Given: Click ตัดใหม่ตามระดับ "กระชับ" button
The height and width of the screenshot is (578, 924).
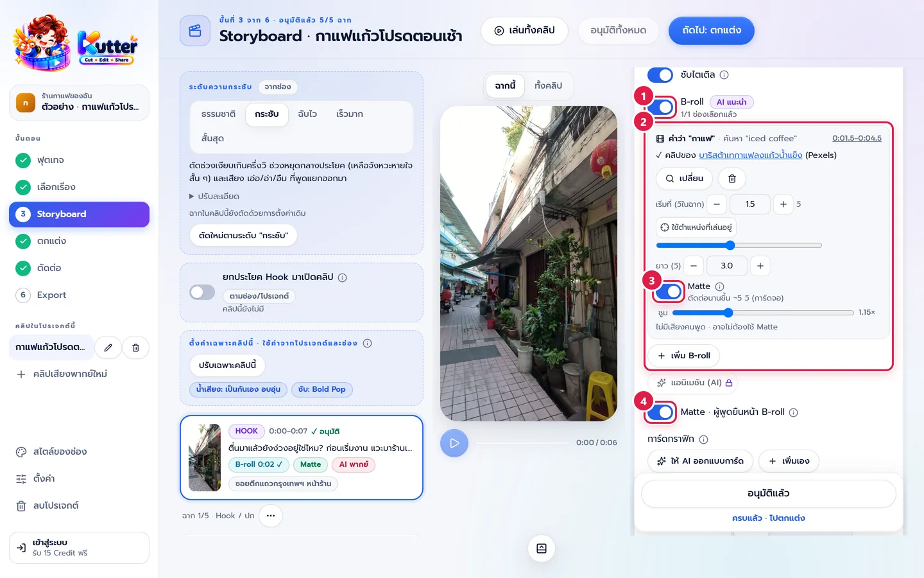Looking at the screenshot, I should click(x=243, y=236).
